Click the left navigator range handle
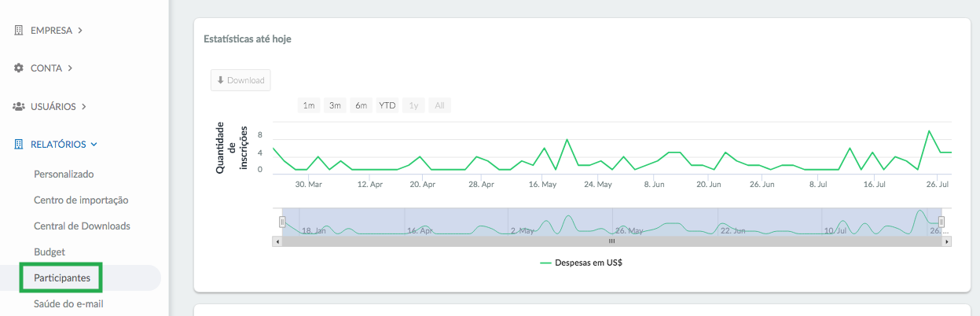The height and width of the screenshot is (316, 980). pyautogui.click(x=282, y=222)
